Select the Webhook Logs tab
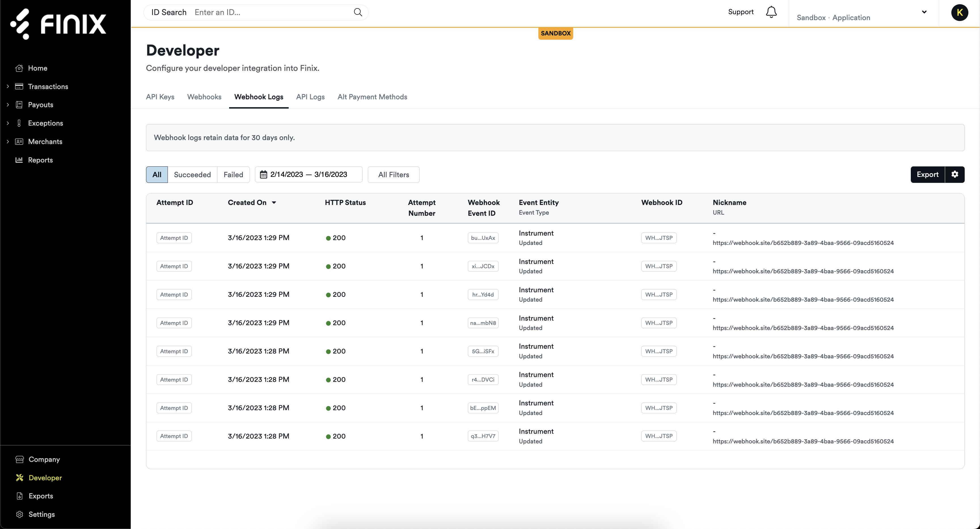The height and width of the screenshot is (529, 980). coord(259,97)
